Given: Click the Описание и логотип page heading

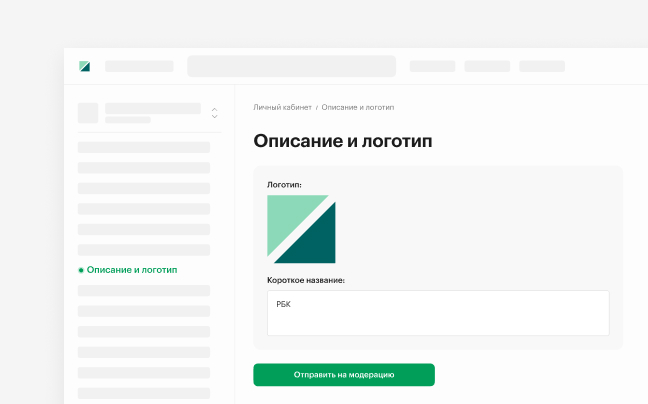Looking at the screenshot, I should (x=343, y=141).
